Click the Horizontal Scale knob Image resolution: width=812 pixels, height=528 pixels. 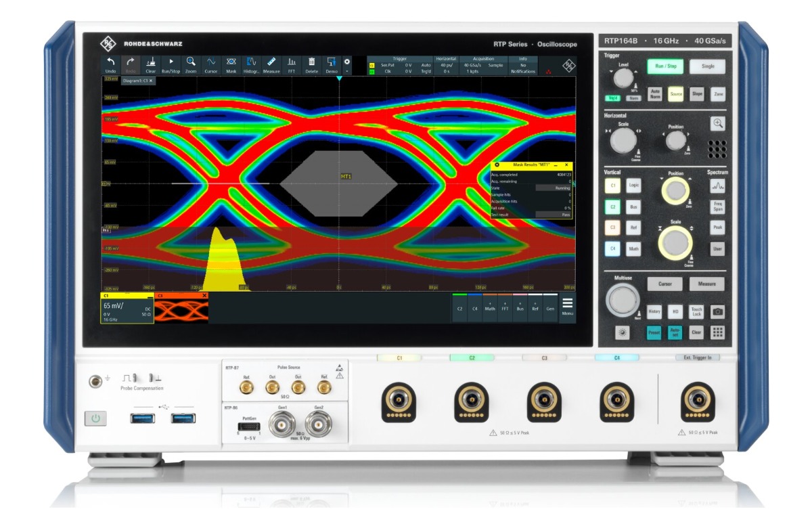[623, 141]
